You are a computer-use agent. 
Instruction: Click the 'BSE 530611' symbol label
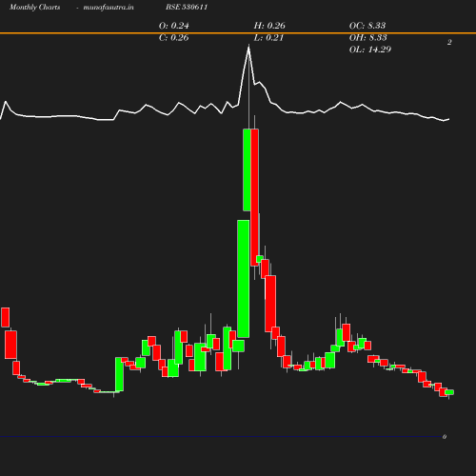[x=187, y=7]
